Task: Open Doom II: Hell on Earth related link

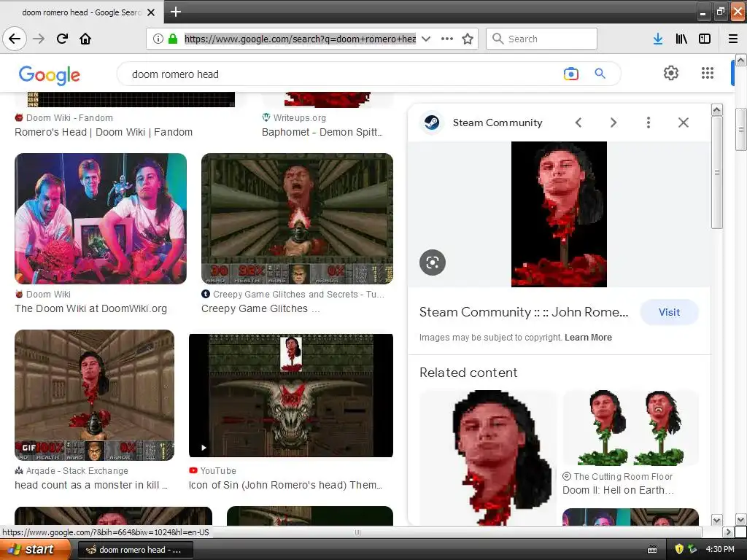Action: (x=618, y=490)
